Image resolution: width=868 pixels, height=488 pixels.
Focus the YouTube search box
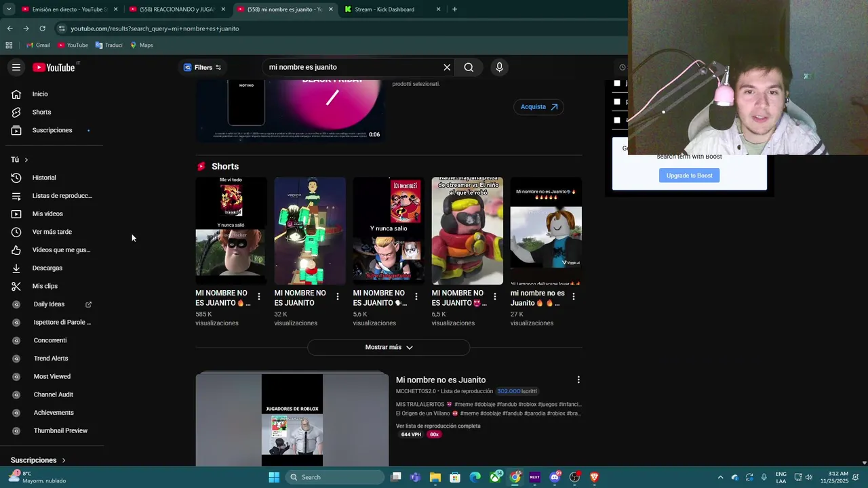(x=353, y=67)
